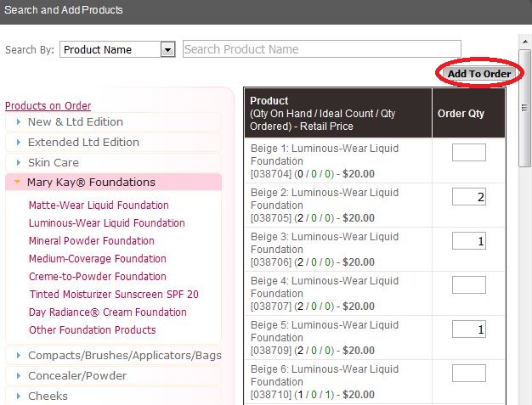The height and width of the screenshot is (405, 532).
Task: Select the Beige 6: Luminous-Wear Liquid Foundation text
Action: click(325, 375)
